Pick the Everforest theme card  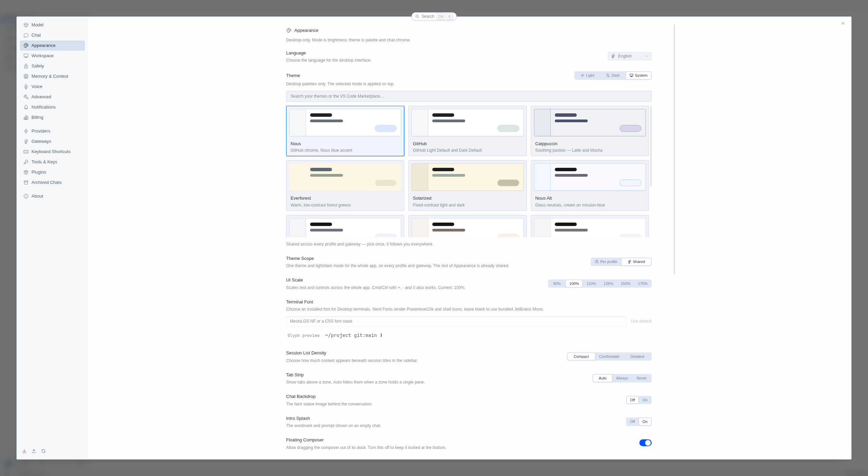[x=345, y=186]
